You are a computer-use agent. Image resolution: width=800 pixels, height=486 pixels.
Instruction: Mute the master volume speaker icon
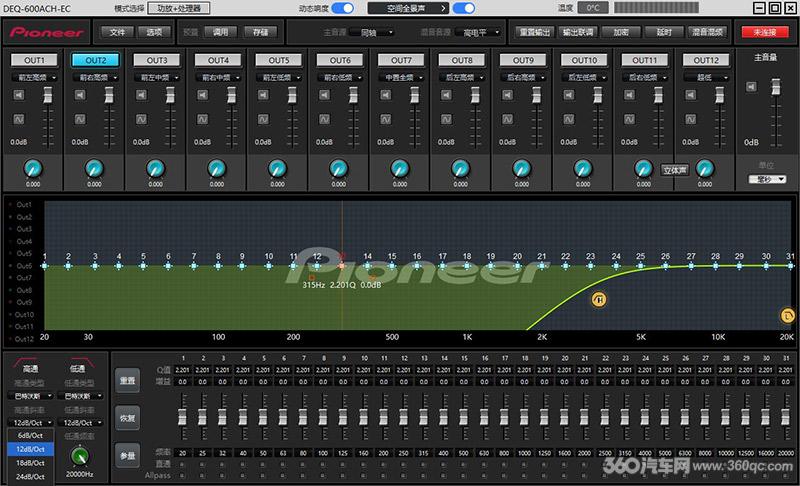[x=752, y=87]
